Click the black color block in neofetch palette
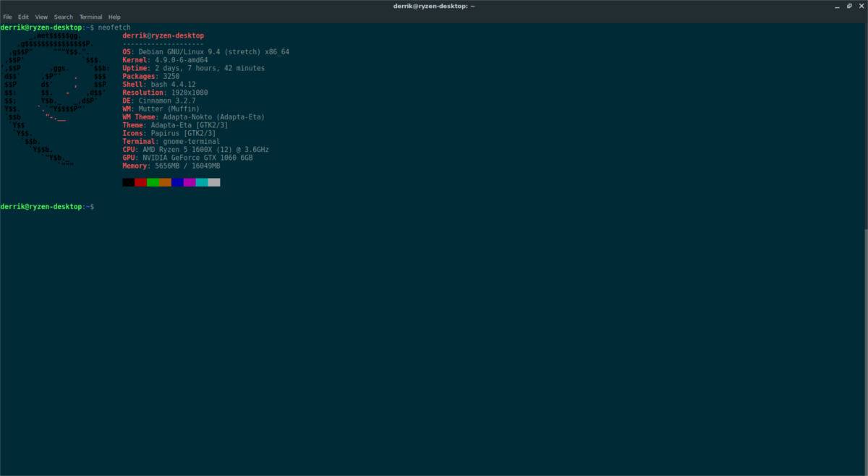Viewport: 868px width, 476px height. (129, 182)
